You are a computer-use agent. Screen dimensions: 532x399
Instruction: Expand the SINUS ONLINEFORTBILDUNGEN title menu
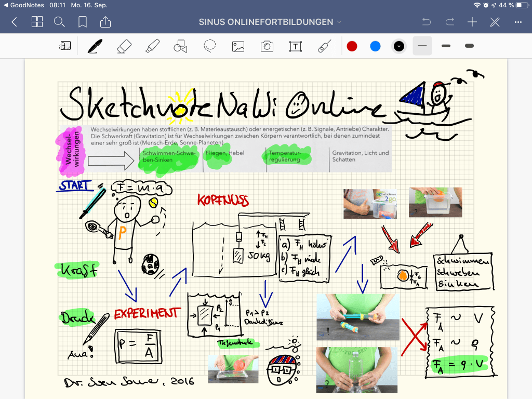coord(270,22)
